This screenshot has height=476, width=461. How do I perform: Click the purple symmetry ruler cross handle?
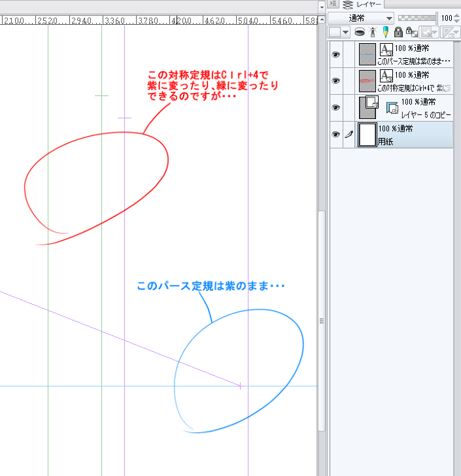tap(124, 118)
